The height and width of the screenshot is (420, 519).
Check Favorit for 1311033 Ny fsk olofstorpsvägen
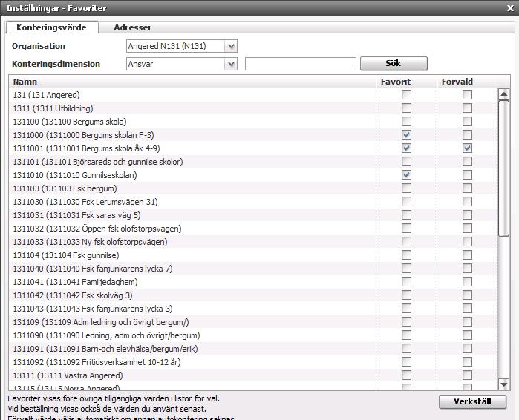pos(406,242)
